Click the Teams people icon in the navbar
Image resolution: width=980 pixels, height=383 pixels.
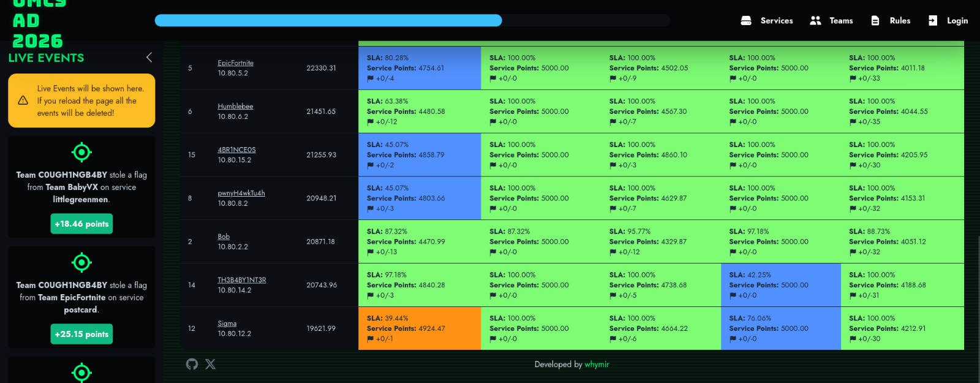coord(815,20)
